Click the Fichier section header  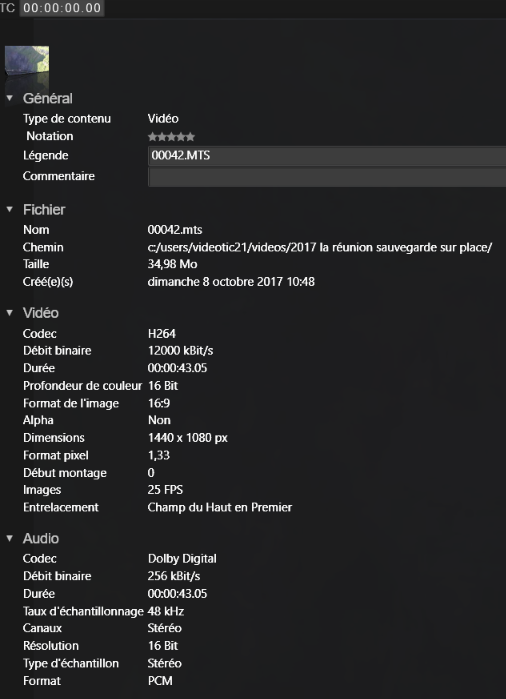coord(44,209)
